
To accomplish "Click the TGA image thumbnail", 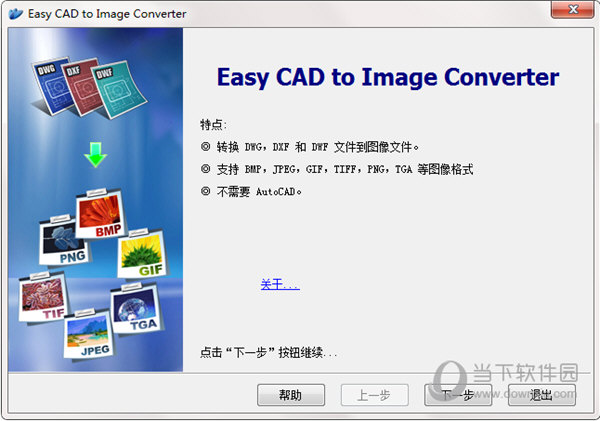I will (x=136, y=308).
